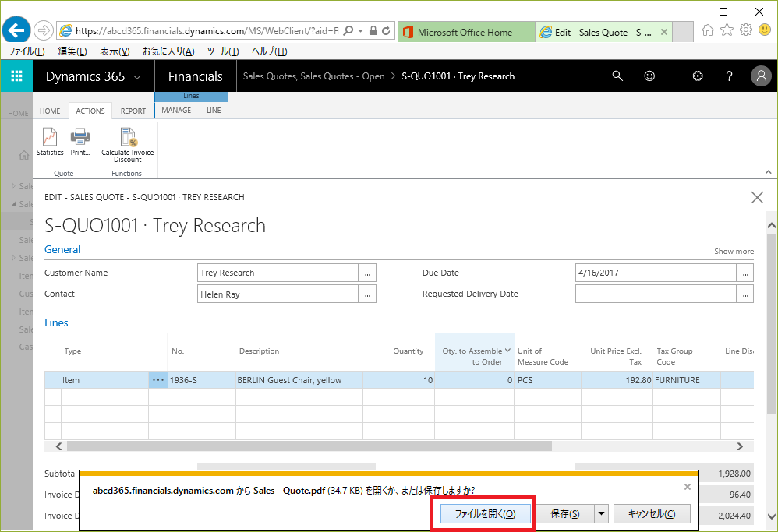Switch to the REPORT ribbon tab
Screen dimensions: 778x532
pyautogui.click(x=133, y=111)
